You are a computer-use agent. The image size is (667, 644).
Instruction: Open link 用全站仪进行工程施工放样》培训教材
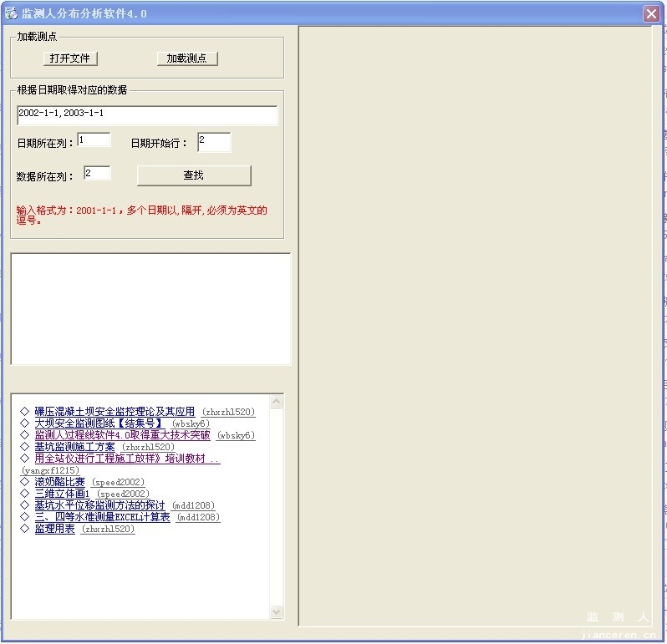point(127,459)
